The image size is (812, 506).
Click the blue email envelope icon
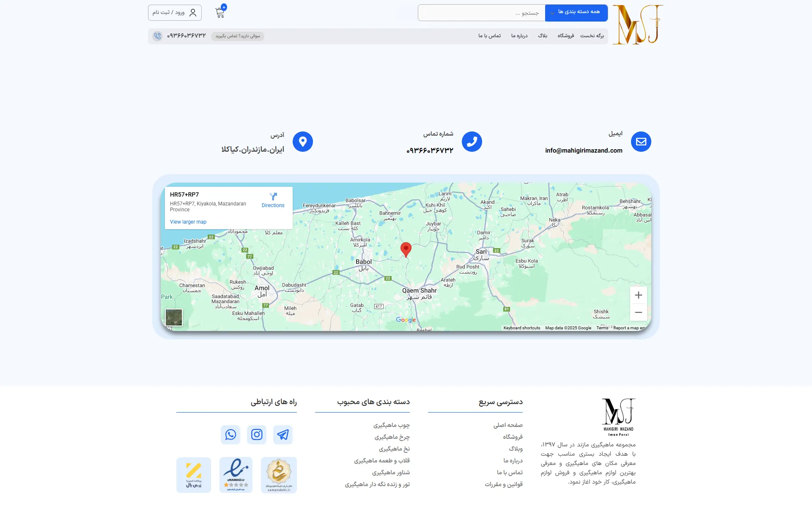pos(641,142)
